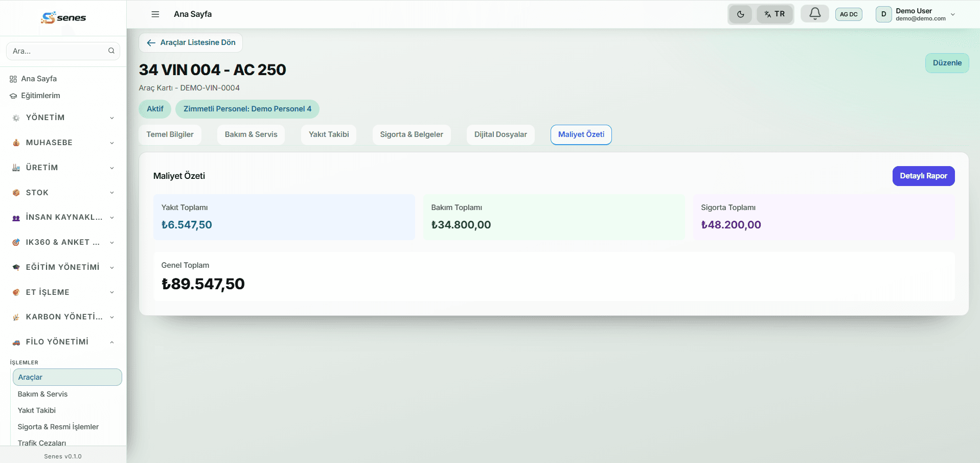Screen dimensions: 980x463
Task: Click the Senes v0.1.0 version text
Action: (x=63, y=456)
